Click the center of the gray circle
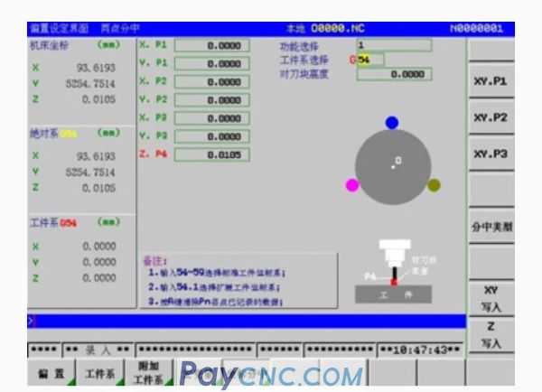This screenshot has width=542, height=392. pyautogui.click(x=393, y=165)
